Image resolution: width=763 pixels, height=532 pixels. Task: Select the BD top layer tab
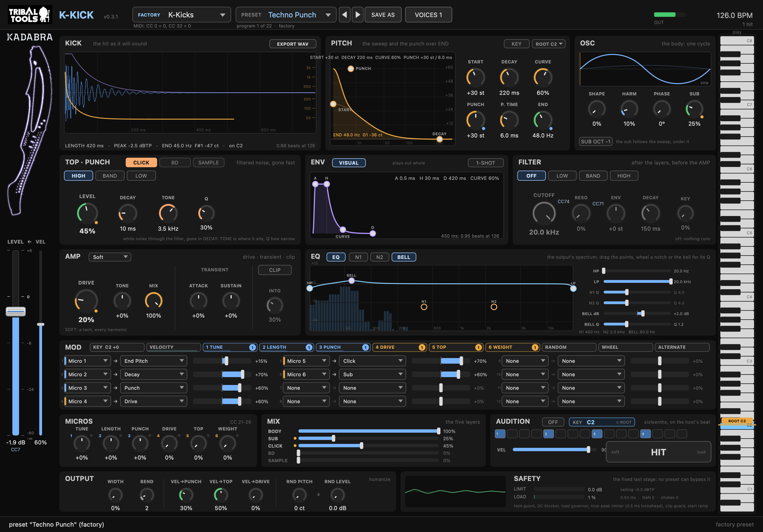(x=175, y=162)
